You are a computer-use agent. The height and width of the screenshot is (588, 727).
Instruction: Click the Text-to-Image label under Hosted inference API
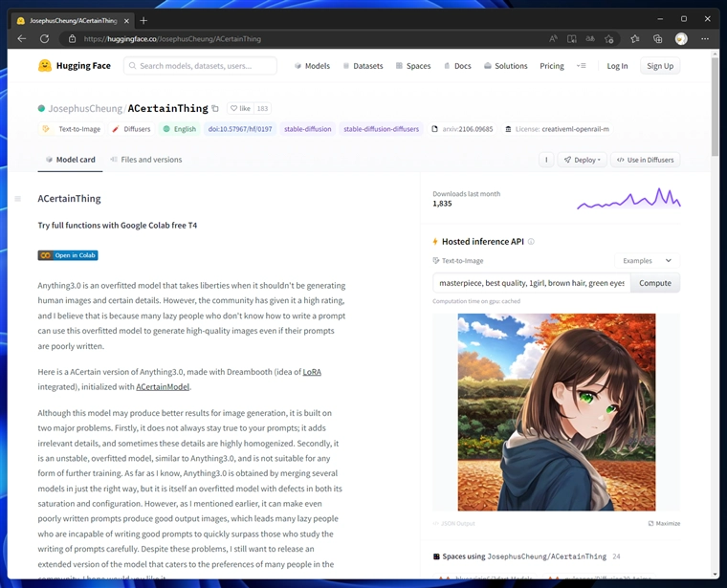pyautogui.click(x=458, y=261)
